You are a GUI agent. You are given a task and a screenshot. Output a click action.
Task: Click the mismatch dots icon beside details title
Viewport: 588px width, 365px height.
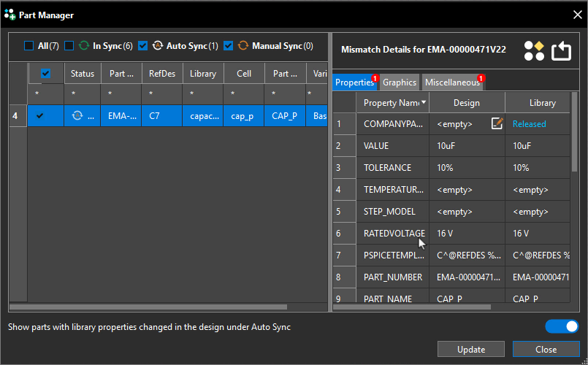pos(534,50)
